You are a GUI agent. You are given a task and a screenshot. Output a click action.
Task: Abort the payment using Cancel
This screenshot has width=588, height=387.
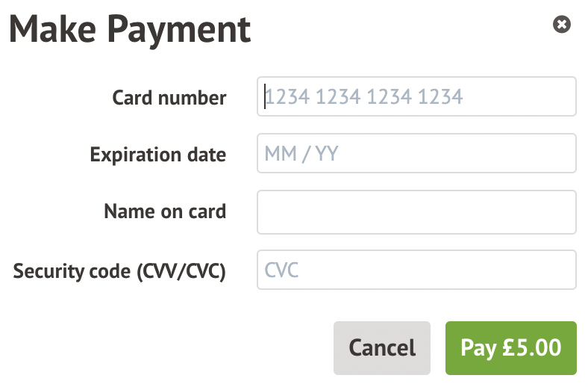pos(382,347)
